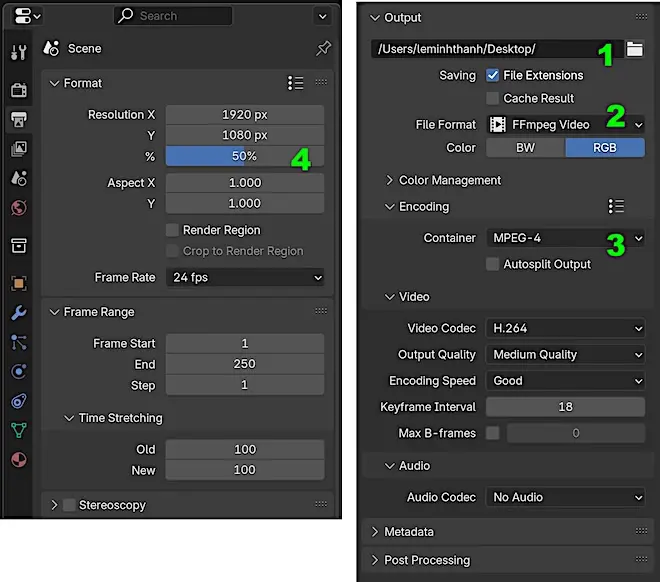Click the drag handle of Output panel

coord(641,17)
